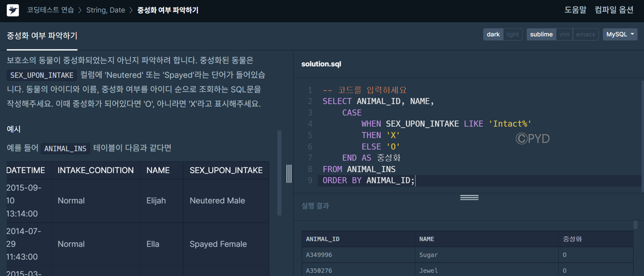Click the END AS 중성화 code line
The width and height of the screenshot is (644, 276).
[371, 158]
